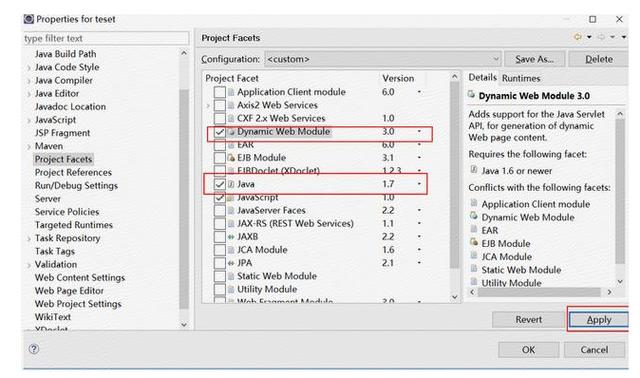
Task: Uncheck the Dynamic Web Module checkbox
Action: [x=220, y=132]
